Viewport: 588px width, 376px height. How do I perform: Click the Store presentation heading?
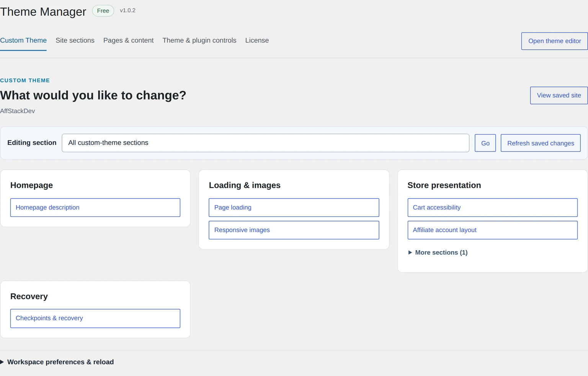coord(444,185)
